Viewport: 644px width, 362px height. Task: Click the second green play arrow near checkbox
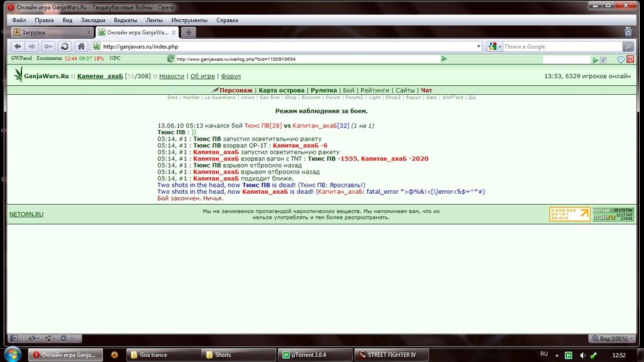click(x=595, y=60)
